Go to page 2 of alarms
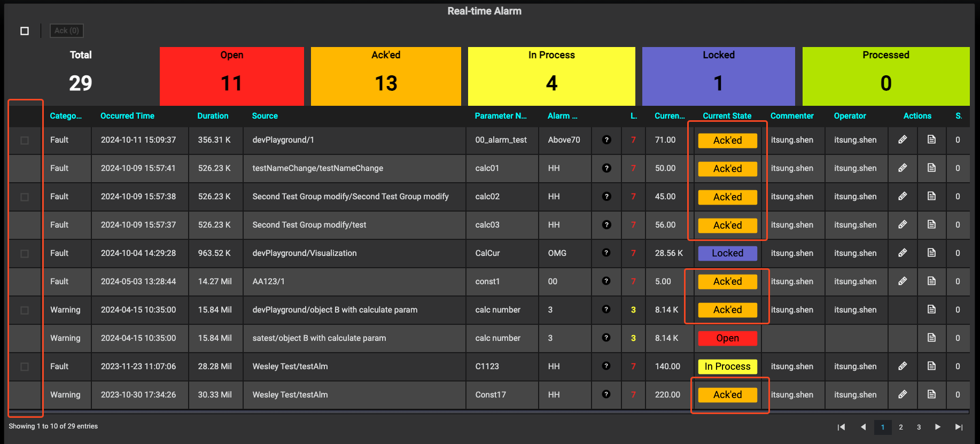Screen dimensions: 980x444 pos(901,427)
